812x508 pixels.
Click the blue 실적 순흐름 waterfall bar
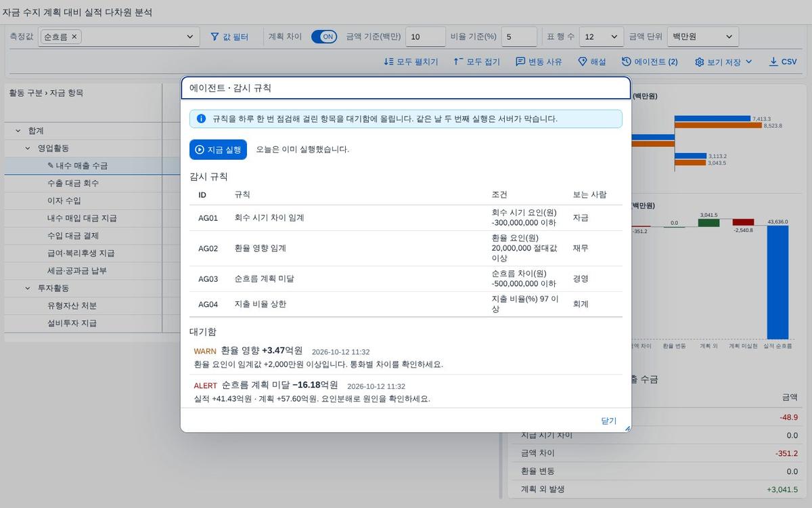tap(777, 282)
